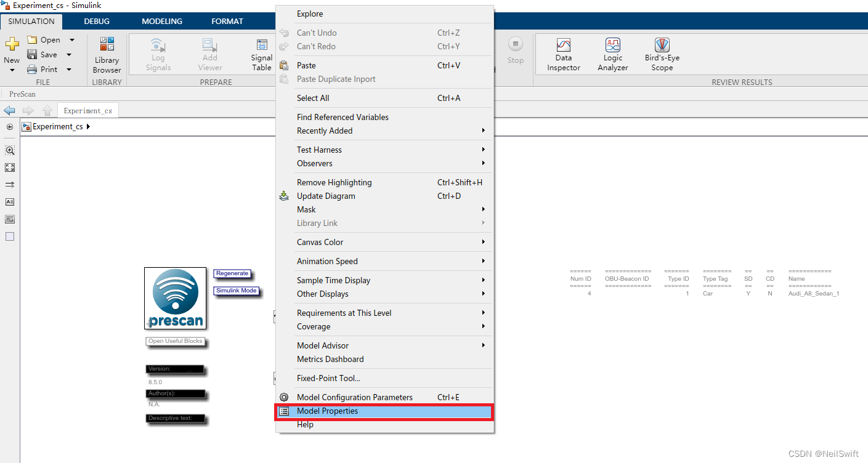The width and height of the screenshot is (868, 463).
Task: Launch the Logic Analyzer
Action: click(x=613, y=55)
